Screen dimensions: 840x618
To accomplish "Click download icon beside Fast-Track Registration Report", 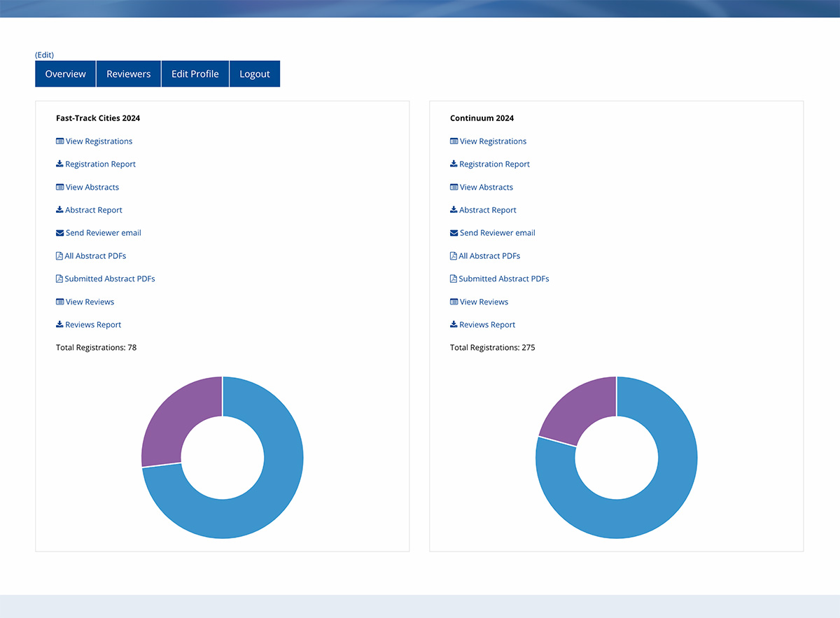I will [x=59, y=164].
